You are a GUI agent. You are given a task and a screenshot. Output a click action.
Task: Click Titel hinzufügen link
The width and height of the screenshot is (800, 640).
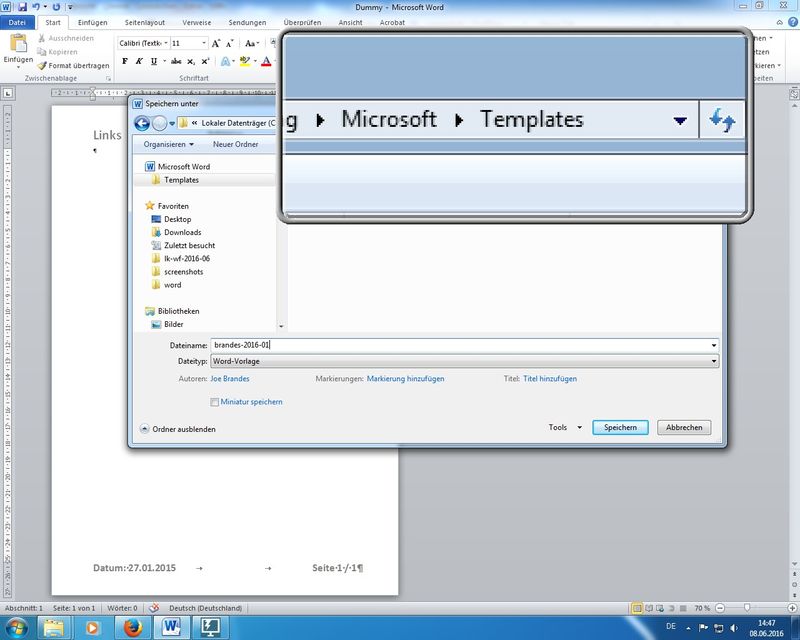550,379
